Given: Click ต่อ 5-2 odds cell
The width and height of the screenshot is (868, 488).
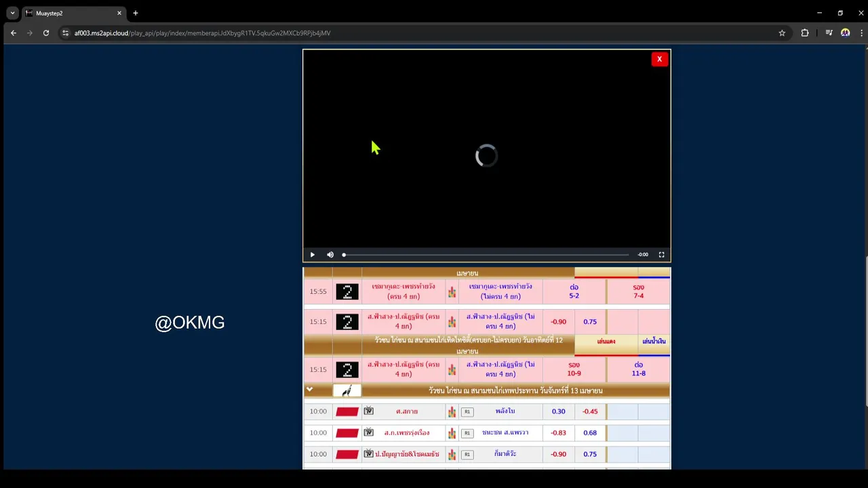Looking at the screenshot, I should pyautogui.click(x=574, y=291).
